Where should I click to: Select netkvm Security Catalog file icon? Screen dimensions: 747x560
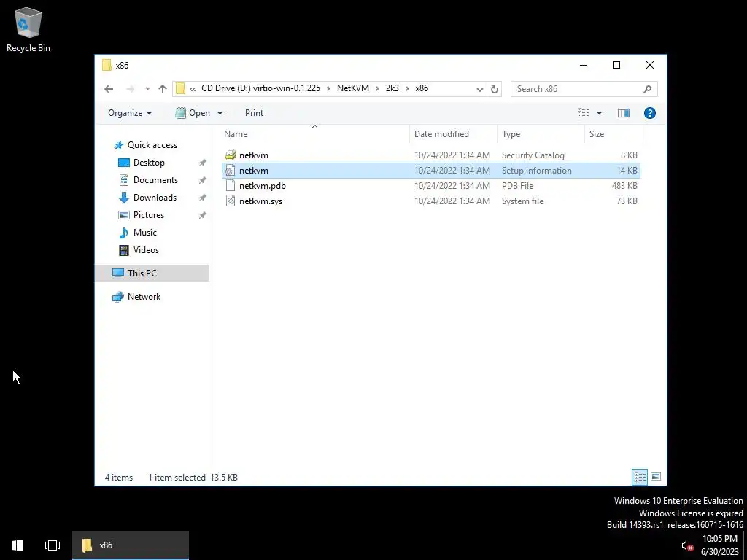click(231, 155)
